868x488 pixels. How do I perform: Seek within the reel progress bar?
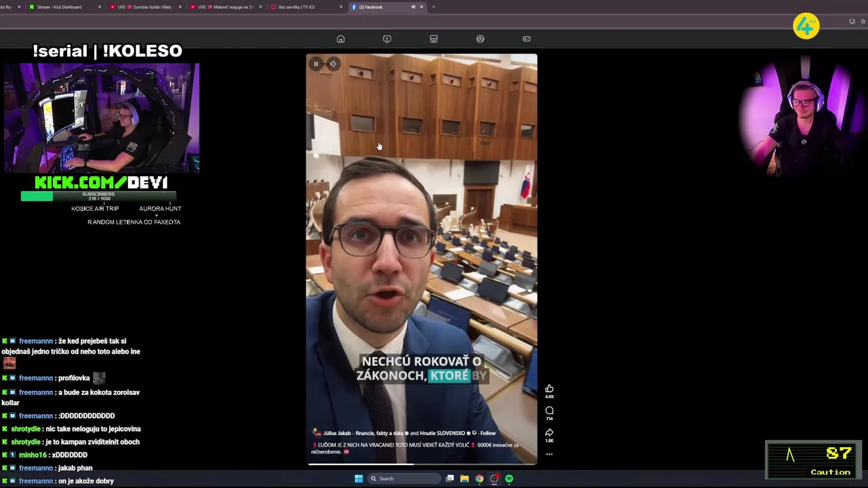tap(421, 464)
